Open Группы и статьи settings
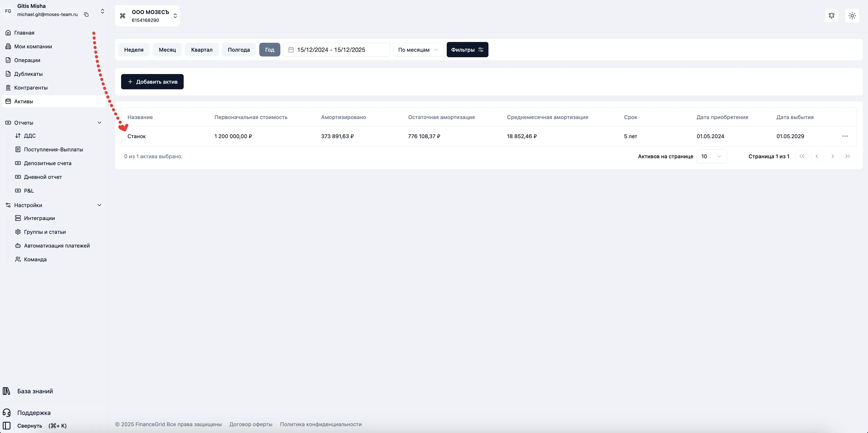868x433 pixels. click(x=45, y=232)
